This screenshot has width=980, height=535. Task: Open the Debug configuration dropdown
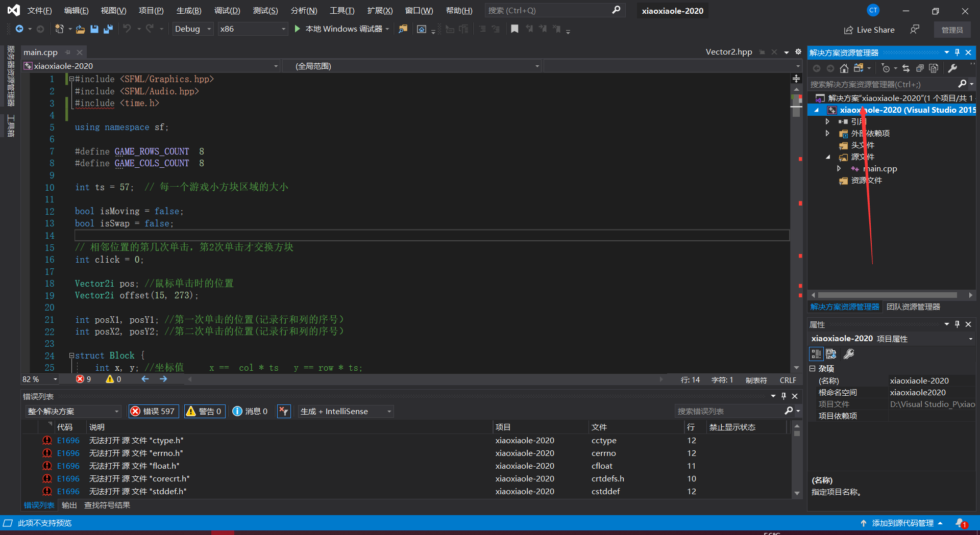coord(193,29)
